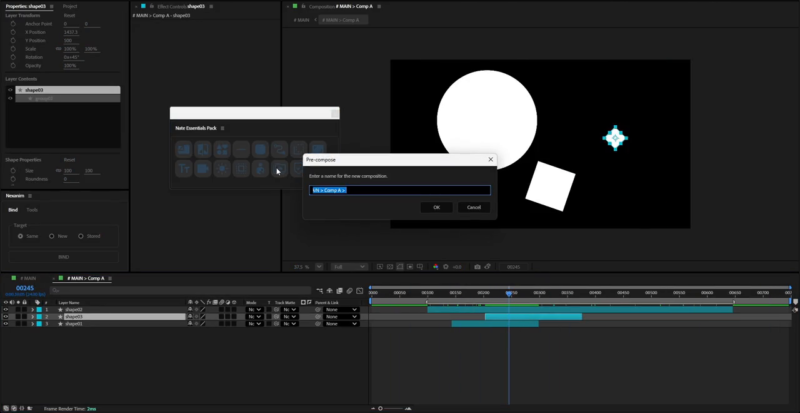This screenshot has height=413, width=800.
Task: Click Reset next to Shape Properties
Action: 69,160
